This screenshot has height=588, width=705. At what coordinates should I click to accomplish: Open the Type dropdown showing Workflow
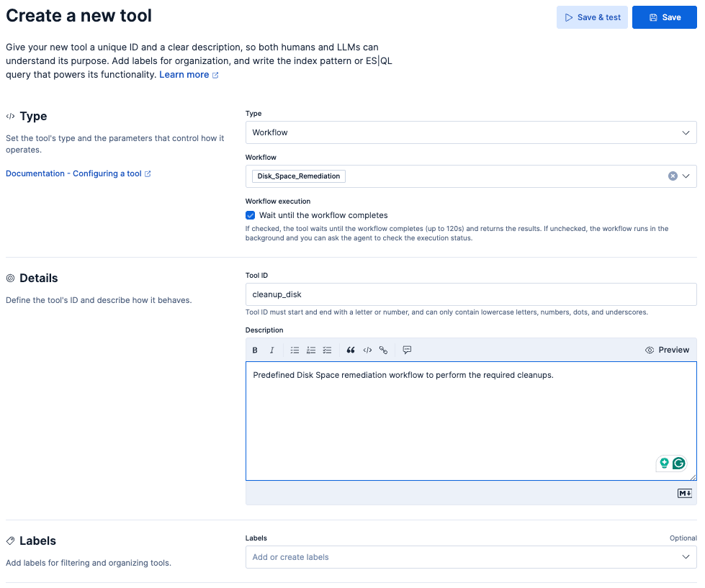pos(470,132)
